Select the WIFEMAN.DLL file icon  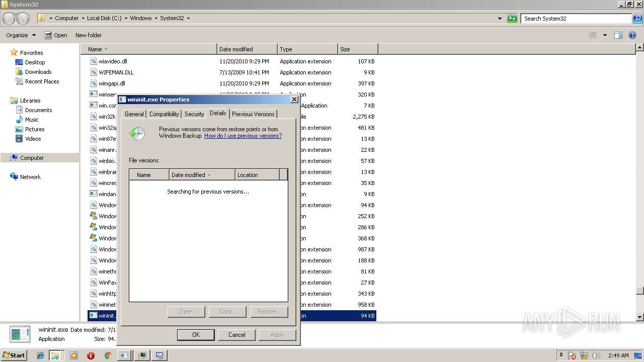pyautogui.click(x=94, y=72)
